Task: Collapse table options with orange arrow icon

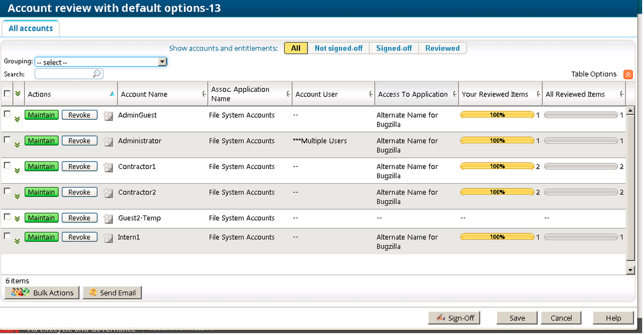Action: pos(628,75)
